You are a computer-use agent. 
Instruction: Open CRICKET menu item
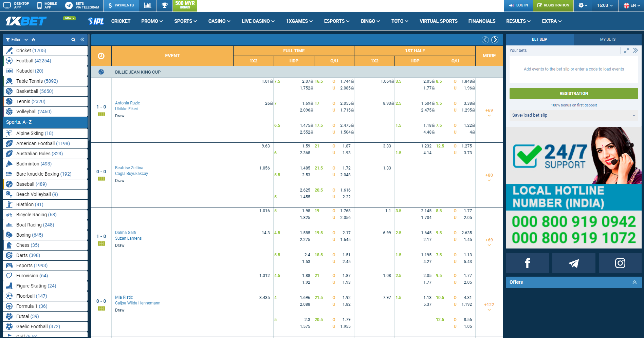[x=121, y=21]
